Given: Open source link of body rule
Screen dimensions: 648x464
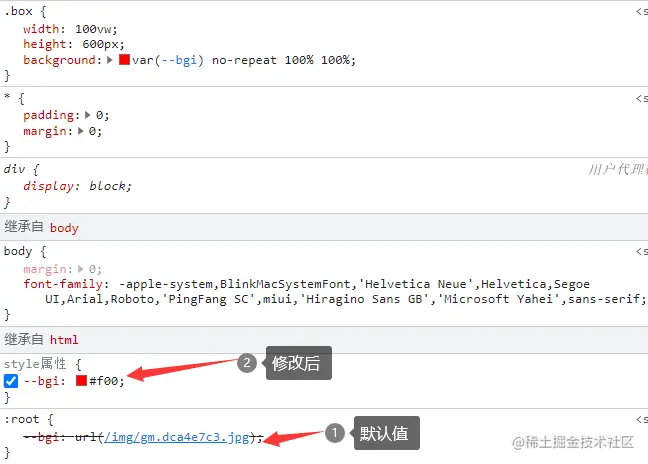Looking at the screenshot, I should coord(642,251).
